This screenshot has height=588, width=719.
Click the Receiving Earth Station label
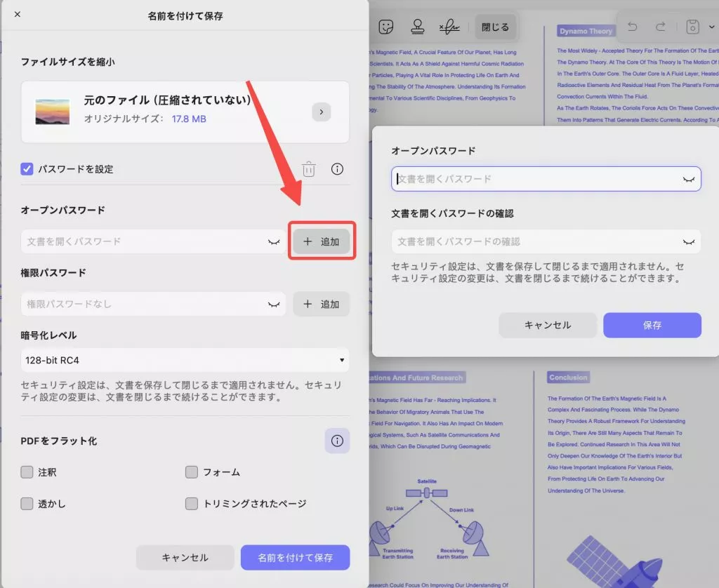(452, 554)
